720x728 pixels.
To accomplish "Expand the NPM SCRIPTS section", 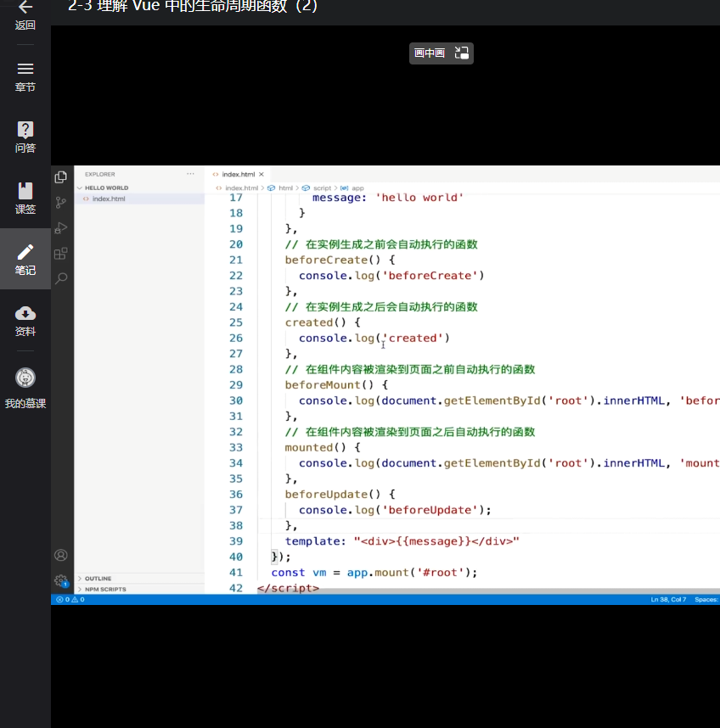I will click(104, 589).
